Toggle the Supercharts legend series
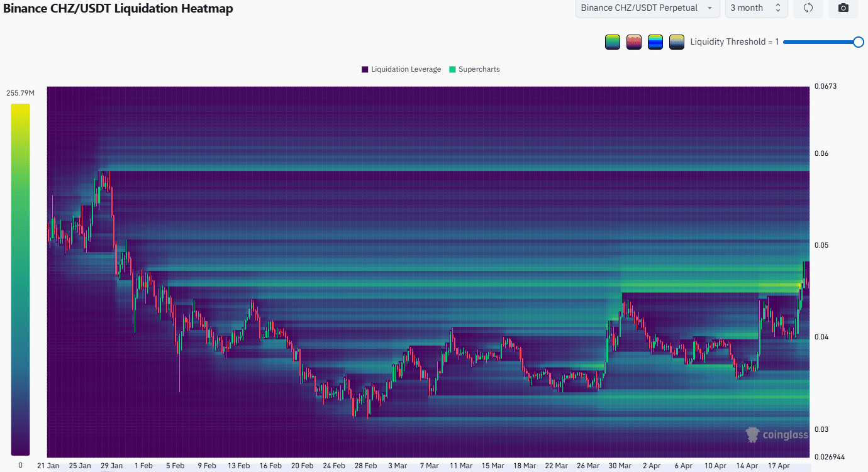Viewport: 868px width, 472px height. coord(474,69)
